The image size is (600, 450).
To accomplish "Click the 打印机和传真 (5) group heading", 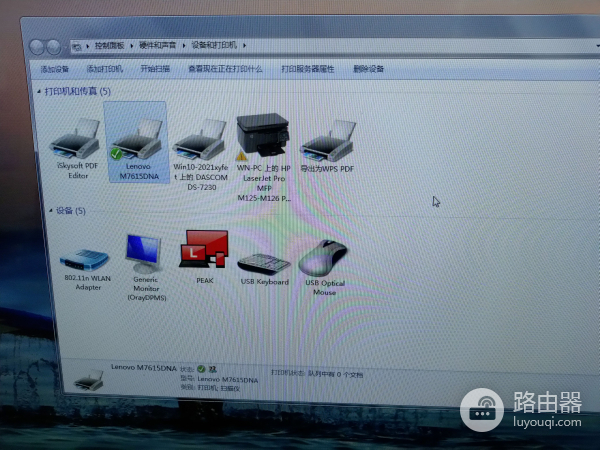I will click(78, 91).
